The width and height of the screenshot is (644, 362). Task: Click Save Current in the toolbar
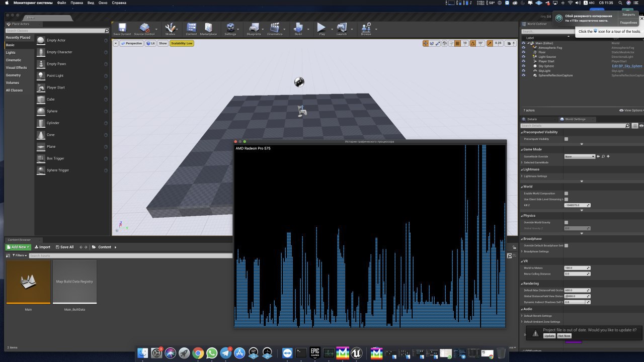pos(122,29)
